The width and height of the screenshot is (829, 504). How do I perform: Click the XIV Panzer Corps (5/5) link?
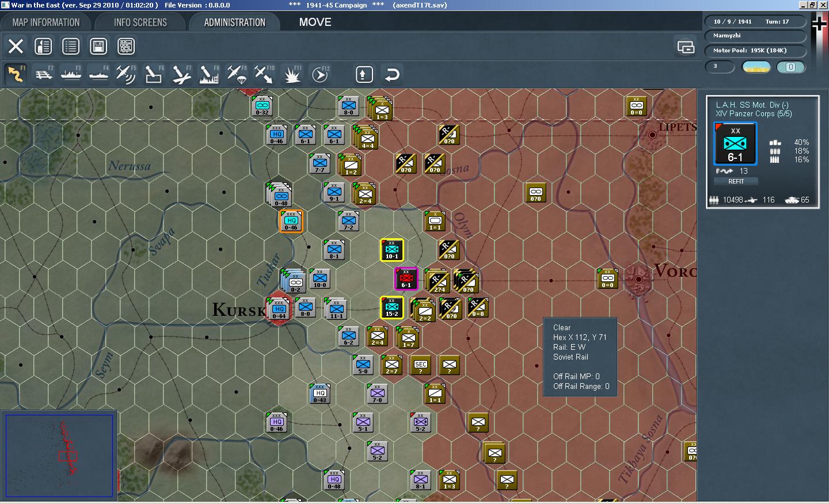pos(754,114)
